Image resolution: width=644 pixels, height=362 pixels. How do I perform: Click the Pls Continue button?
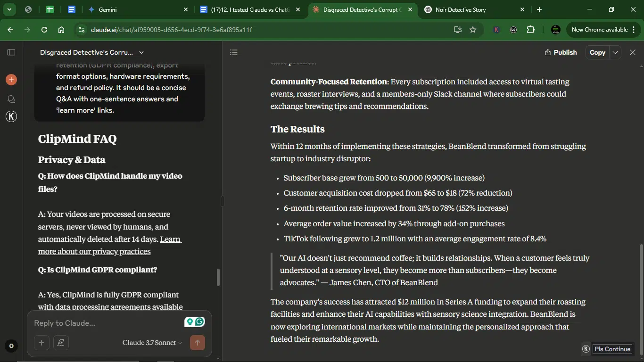pyautogui.click(x=612, y=349)
